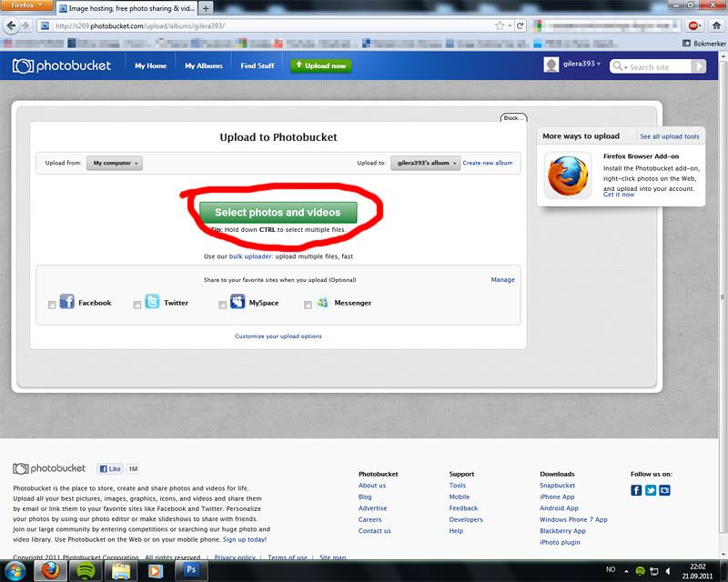The width and height of the screenshot is (728, 582).
Task: Click Firefox icon in taskbar
Action: [51, 571]
